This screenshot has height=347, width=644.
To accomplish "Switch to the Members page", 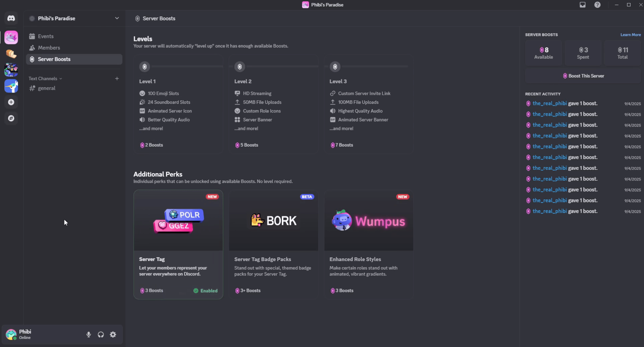I will pyautogui.click(x=49, y=48).
